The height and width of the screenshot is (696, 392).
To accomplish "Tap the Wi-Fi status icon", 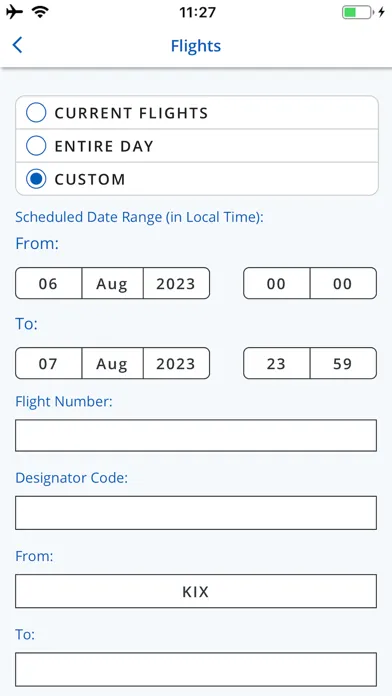I will tap(40, 12).
